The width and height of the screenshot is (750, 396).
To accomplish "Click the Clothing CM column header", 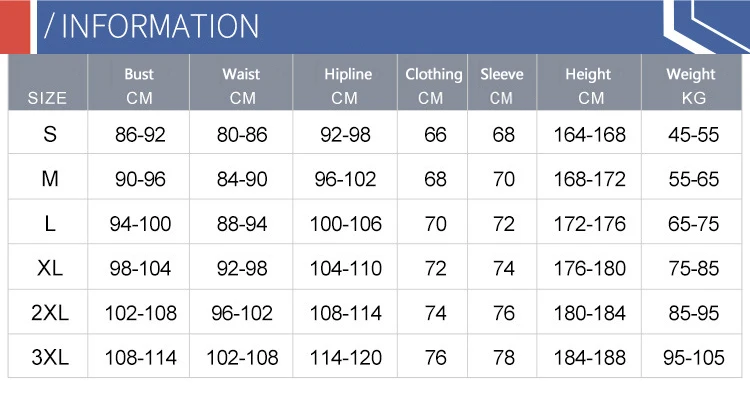I will click(x=433, y=86).
